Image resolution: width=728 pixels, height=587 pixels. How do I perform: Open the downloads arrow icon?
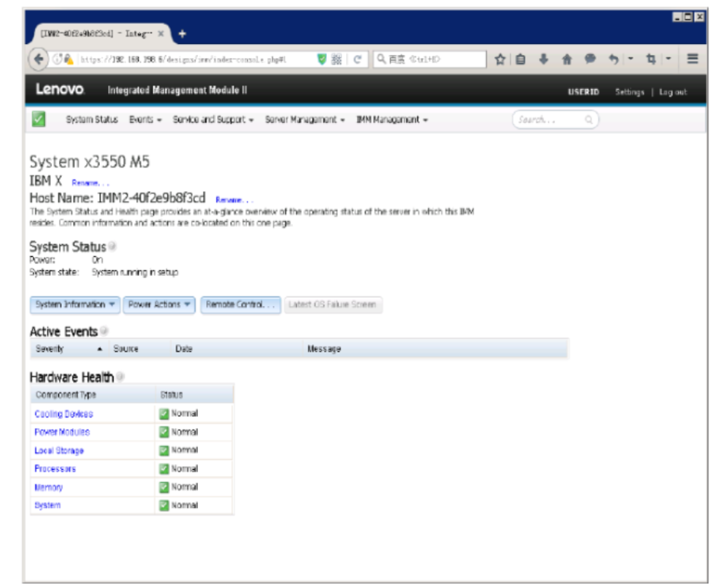click(x=543, y=59)
